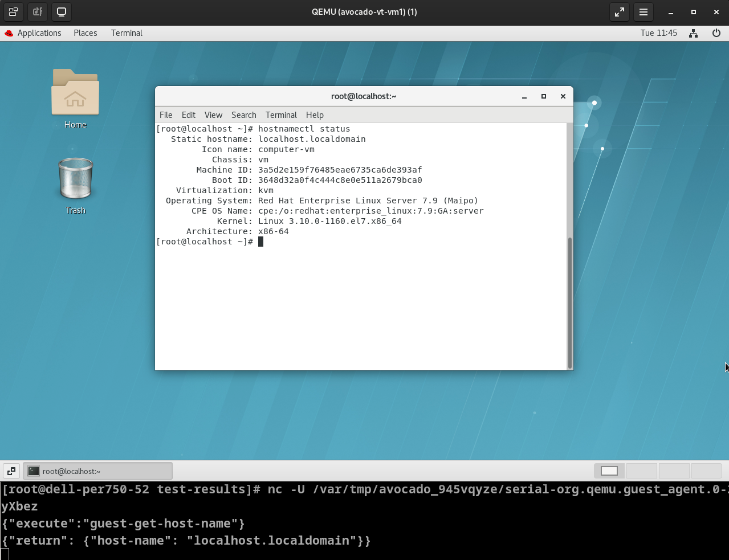
Task: Click the Operating System Red Hat Enterprise Linux line
Action: [322, 201]
